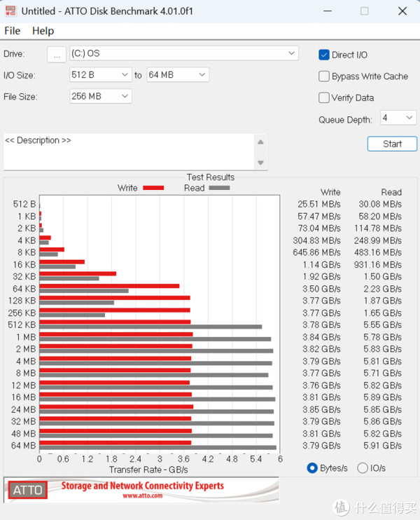Maximize the benchmark window
The width and height of the screenshot is (420, 520).
click(364, 11)
